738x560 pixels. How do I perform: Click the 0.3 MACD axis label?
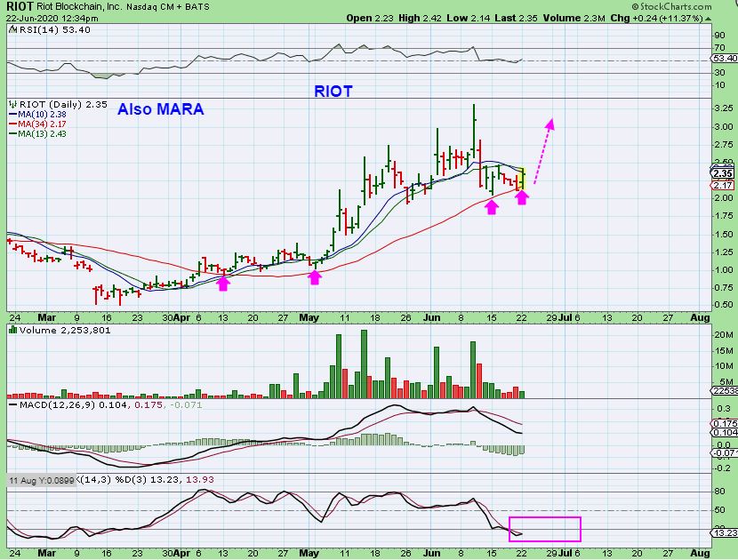pos(725,409)
